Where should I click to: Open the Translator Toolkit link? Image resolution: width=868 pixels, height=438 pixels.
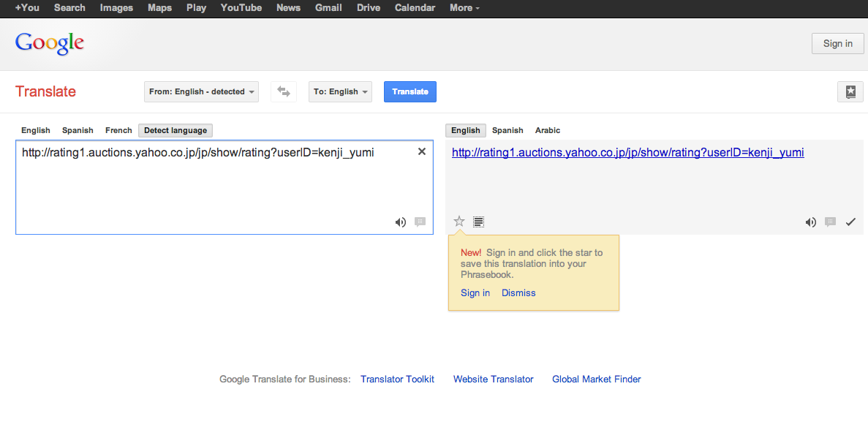click(398, 380)
